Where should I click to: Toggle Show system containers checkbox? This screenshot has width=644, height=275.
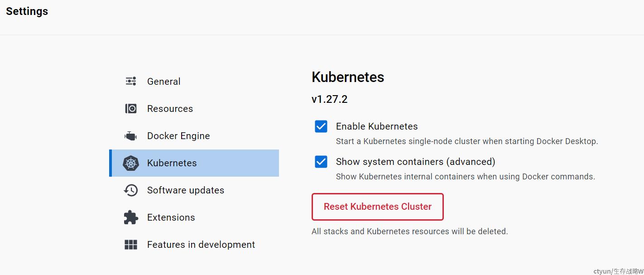[321, 162]
